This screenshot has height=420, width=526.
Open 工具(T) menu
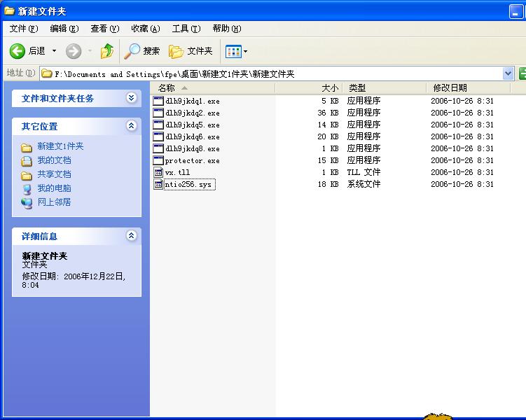(x=186, y=29)
